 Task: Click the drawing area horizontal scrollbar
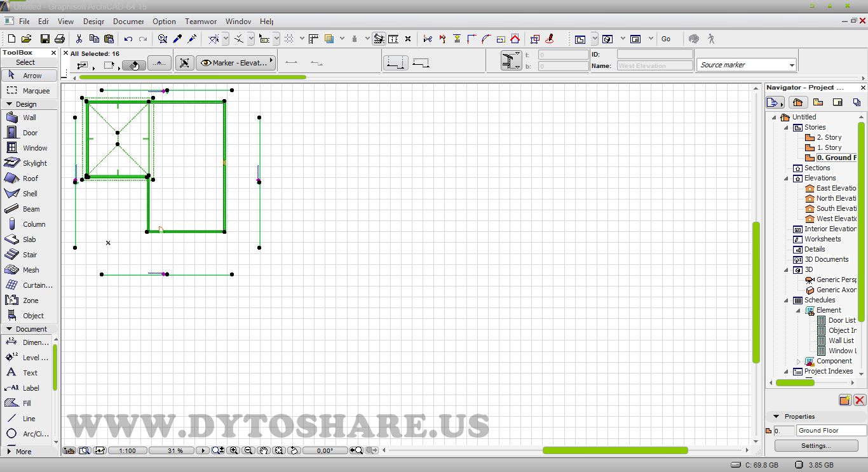point(615,450)
